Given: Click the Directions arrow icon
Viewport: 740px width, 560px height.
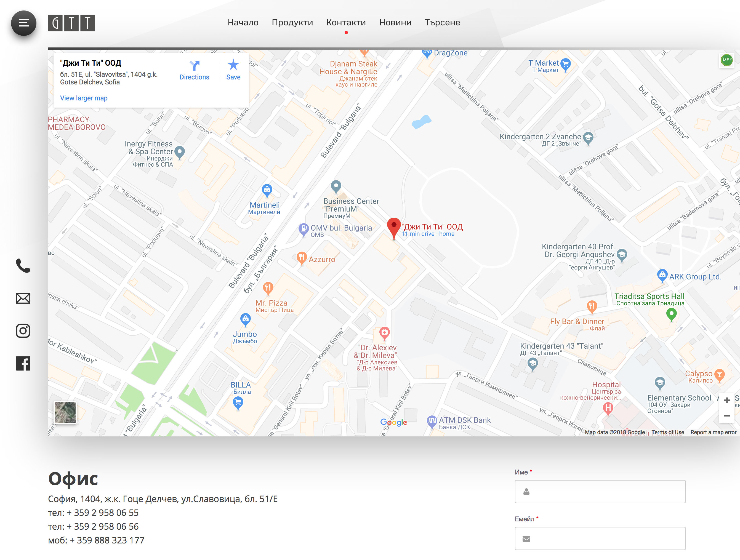Looking at the screenshot, I should click(x=194, y=65).
